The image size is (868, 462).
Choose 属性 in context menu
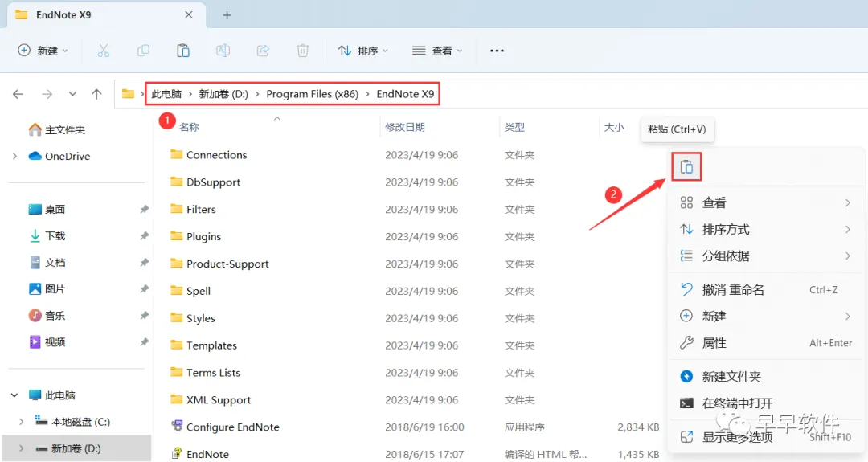click(766, 343)
